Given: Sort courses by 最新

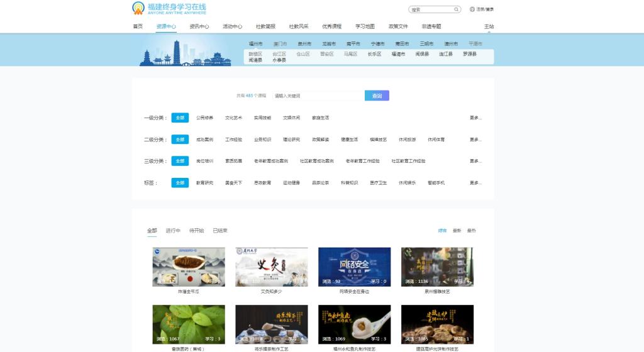Looking at the screenshot, I should click(x=457, y=231).
